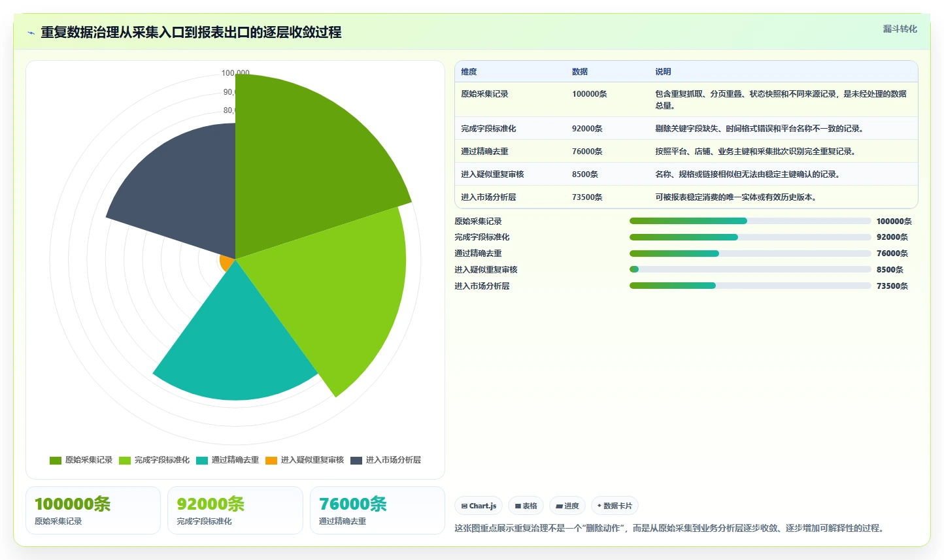Viewport: 944px width, 560px height.
Task: Click the 通过精确去重 progress bar
Action: coord(750,254)
